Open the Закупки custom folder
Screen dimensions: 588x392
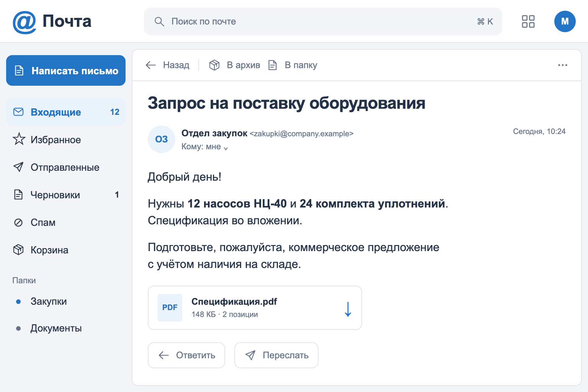[x=66, y=301]
